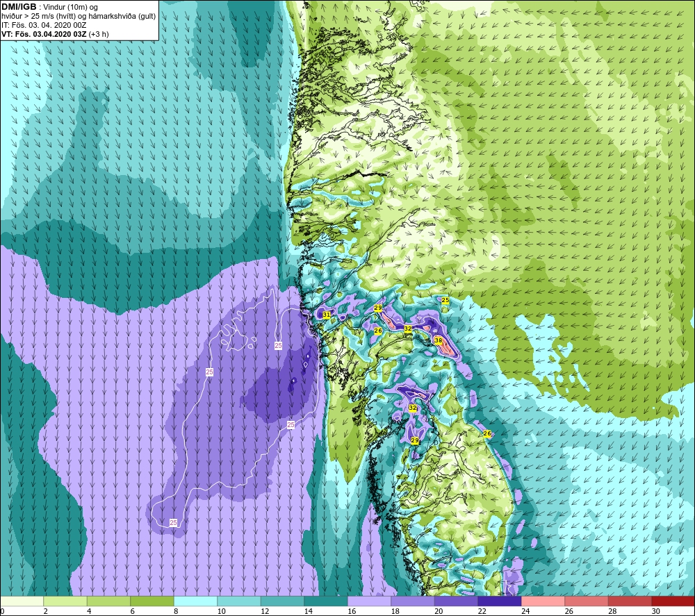Click the 28–30 m/s red legend swatch
Image resolution: width=695 pixels, height=616 pixels.
630,601
